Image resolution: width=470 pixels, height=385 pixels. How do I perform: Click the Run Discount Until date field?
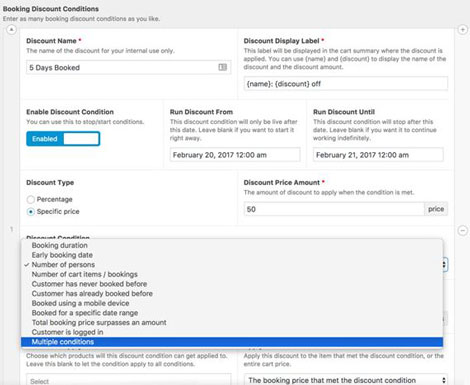click(x=378, y=155)
